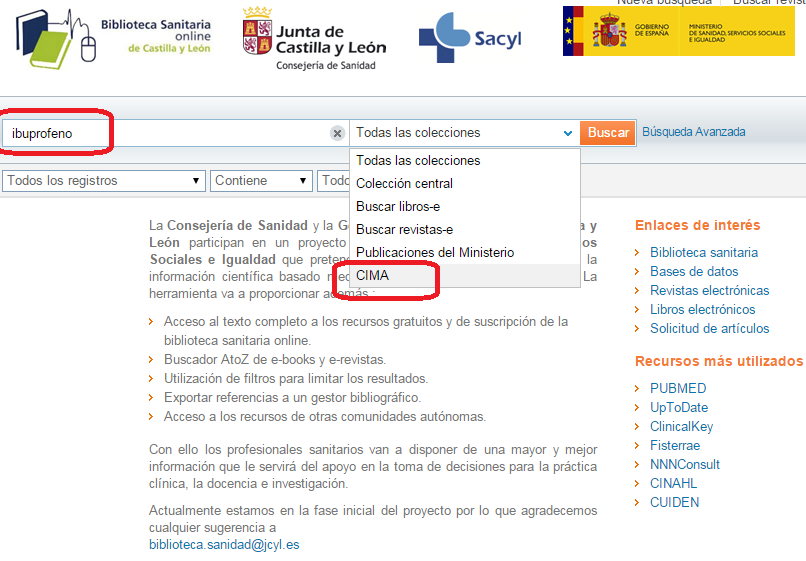The width and height of the screenshot is (806, 561).
Task: Go to UpToDate resource
Action: (678, 407)
